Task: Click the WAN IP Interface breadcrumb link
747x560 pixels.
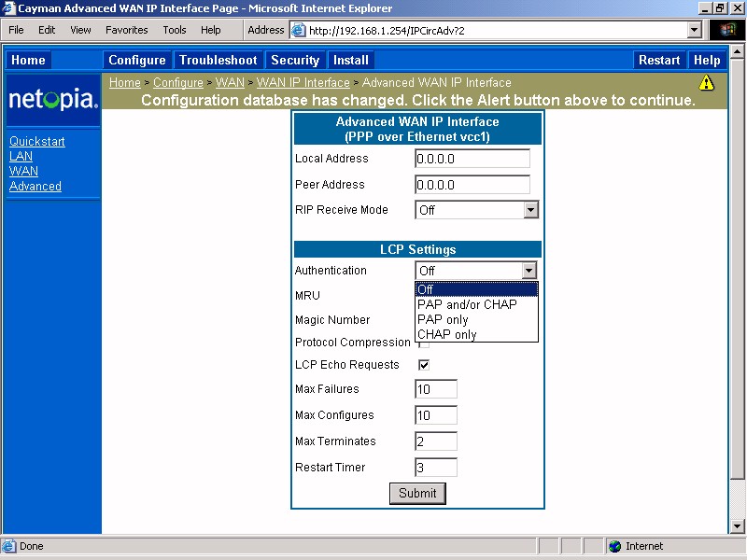Action: point(303,83)
